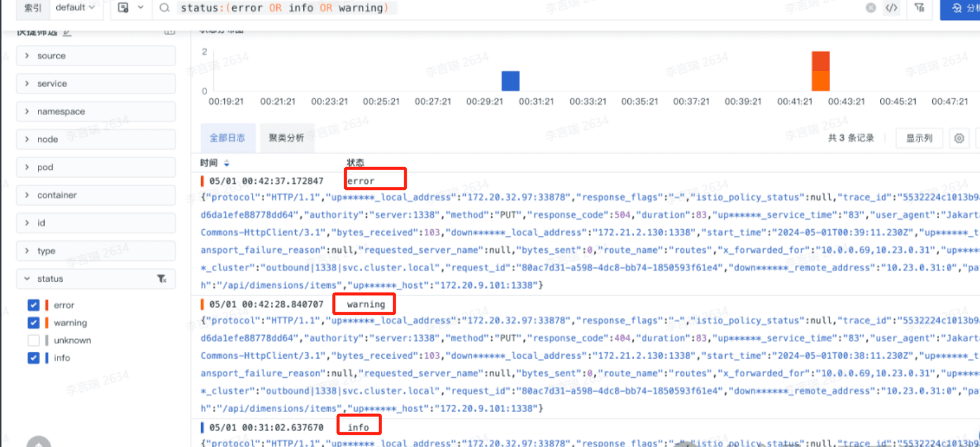This screenshot has height=447, width=980.
Task: Click the magnifier search icon
Action: (x=164, y=8)
